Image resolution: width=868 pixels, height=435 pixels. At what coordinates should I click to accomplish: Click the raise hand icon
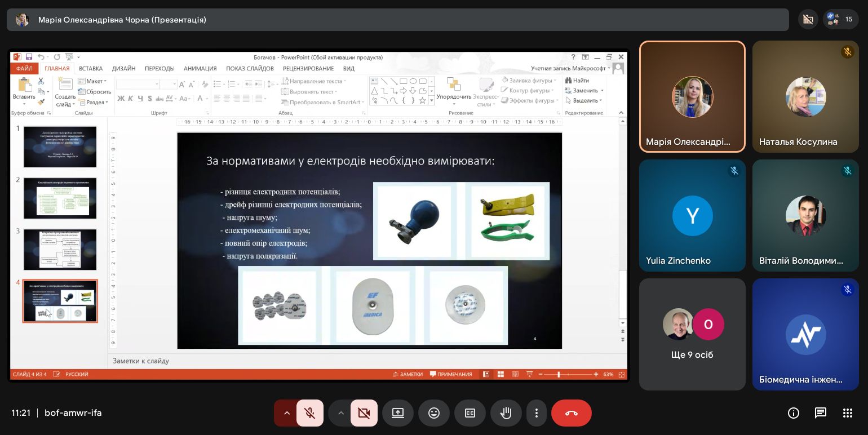coord(506,413)
